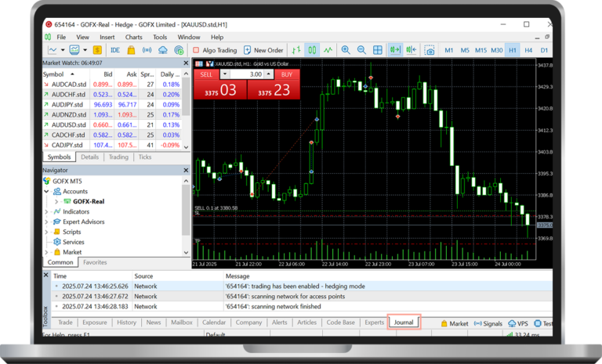Switch to Trading tab in Market Watch
The width and height of the screenshot is (602, 364).
(x=118, y=157)
